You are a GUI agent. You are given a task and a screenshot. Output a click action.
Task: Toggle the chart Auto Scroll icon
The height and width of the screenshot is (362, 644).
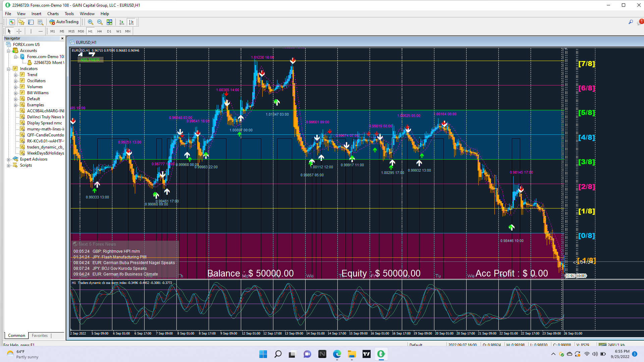point(121,22)
